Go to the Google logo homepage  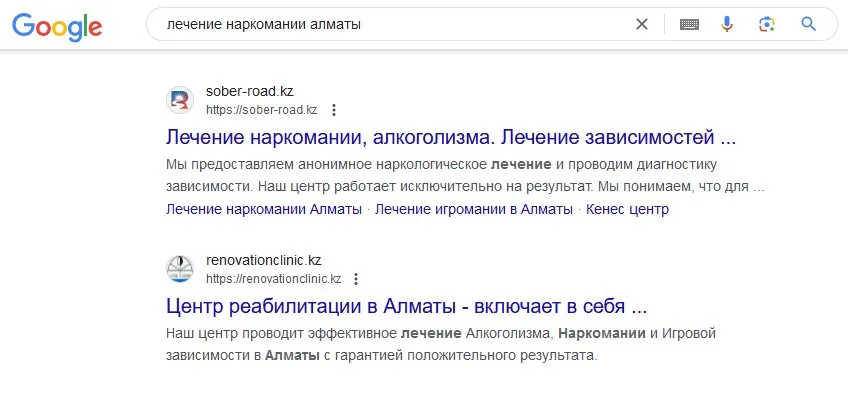57,26
